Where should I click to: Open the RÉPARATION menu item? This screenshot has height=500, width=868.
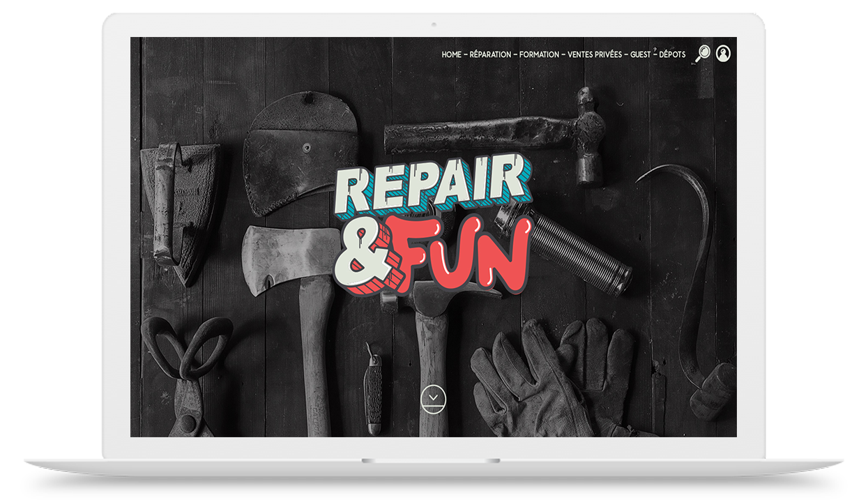pos(490,54)
